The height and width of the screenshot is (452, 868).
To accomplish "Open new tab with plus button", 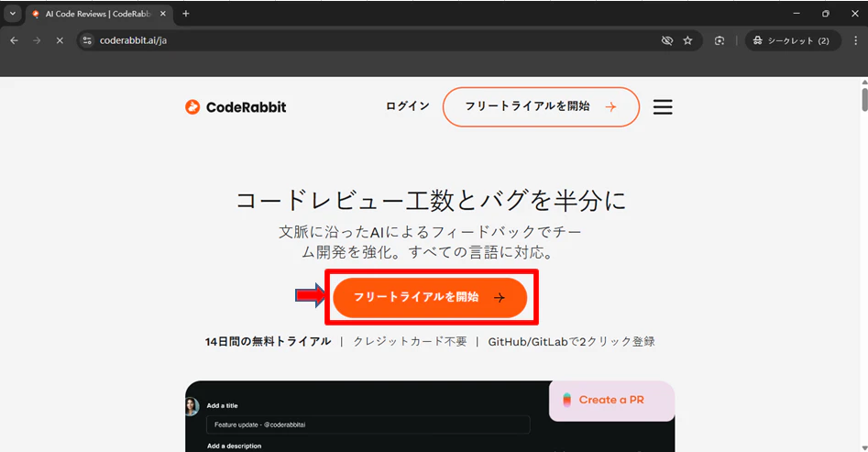I will pos(186,14).
